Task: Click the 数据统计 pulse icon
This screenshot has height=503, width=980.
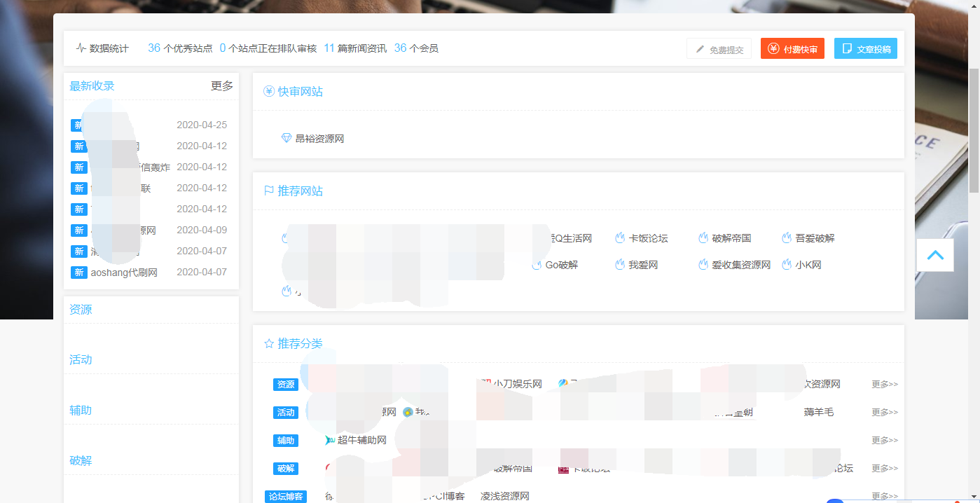Action: click(81, 48)
